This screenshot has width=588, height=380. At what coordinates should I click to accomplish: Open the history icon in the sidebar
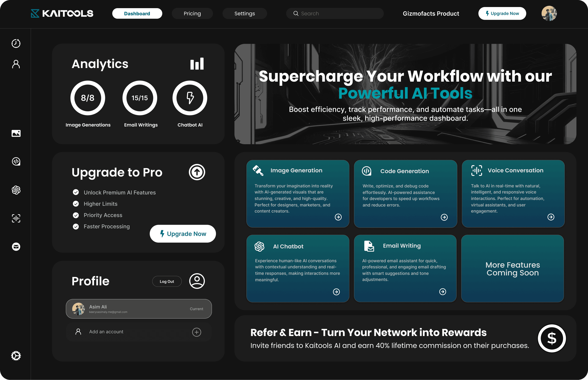pyautogui.click(x=16, y=44)
